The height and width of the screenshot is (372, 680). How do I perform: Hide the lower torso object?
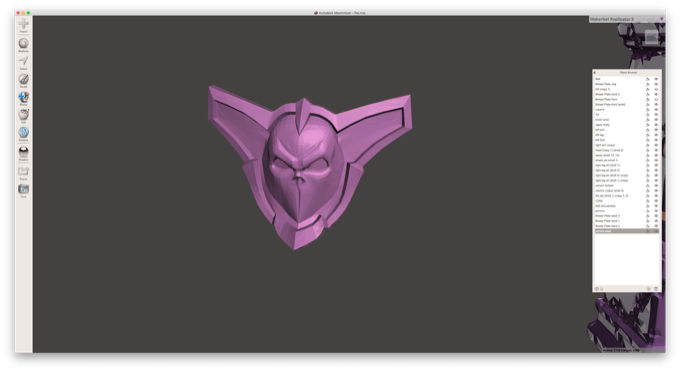click(656, 120)
